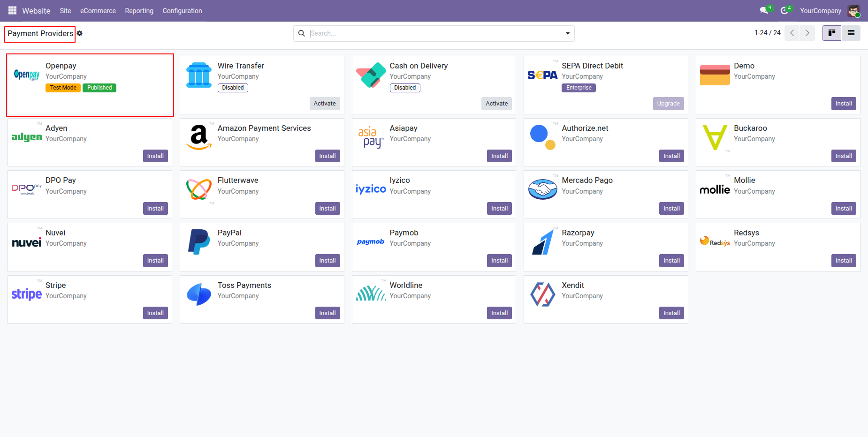Go to next page of records
The image size is (868, 437).
pyautogui.click(x=807, y=33)
